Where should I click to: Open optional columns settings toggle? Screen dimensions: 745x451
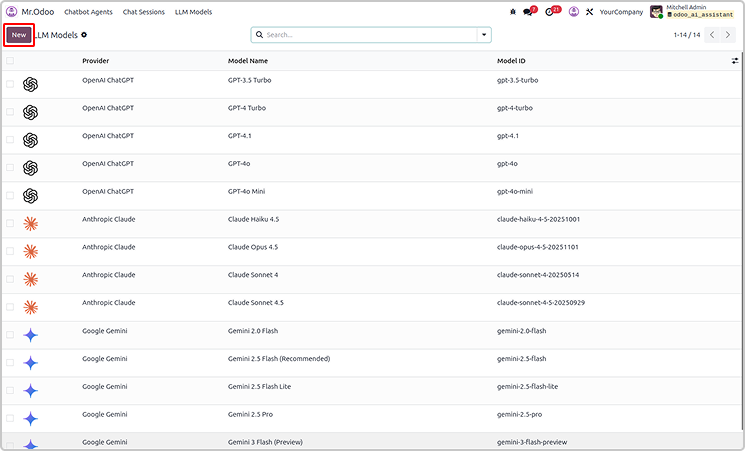click(x=735, y=61)
